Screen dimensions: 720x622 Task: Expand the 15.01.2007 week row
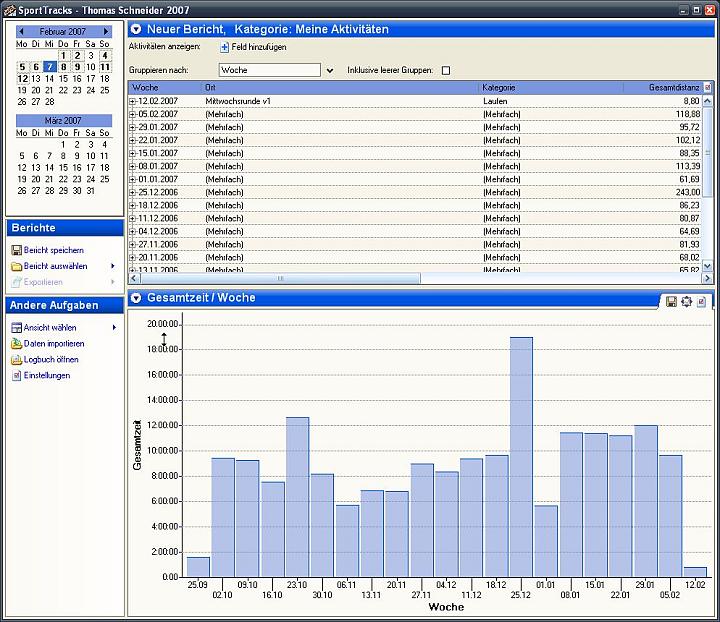pyautogui.click(x=133, y=153)
